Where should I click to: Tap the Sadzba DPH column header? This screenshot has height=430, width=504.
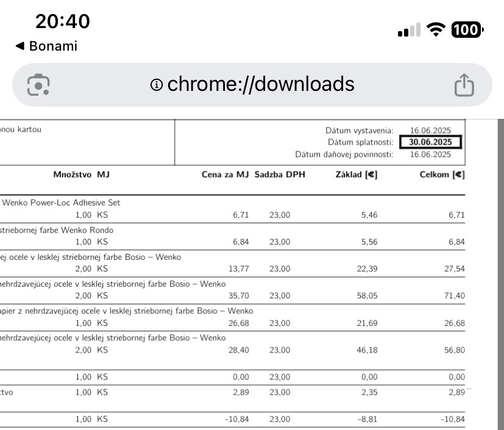click(280, 175)
